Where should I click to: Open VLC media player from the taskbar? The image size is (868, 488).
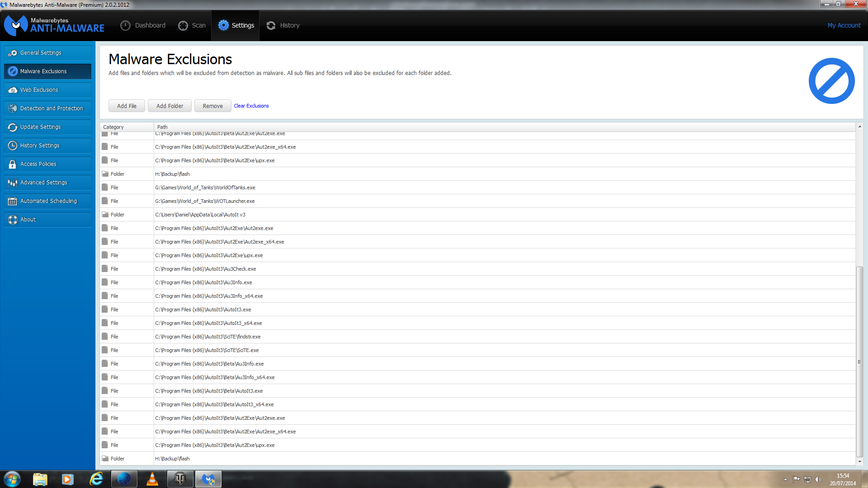pyautogui.click(x=152, y=479)
